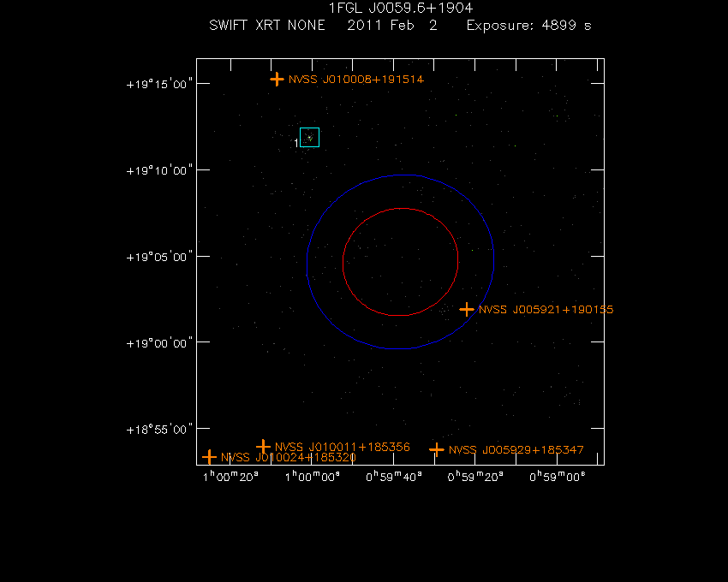Click the NVSS J005921+190155 label
The width and height of the screenshot is (728, 582).
coord(546,310)
